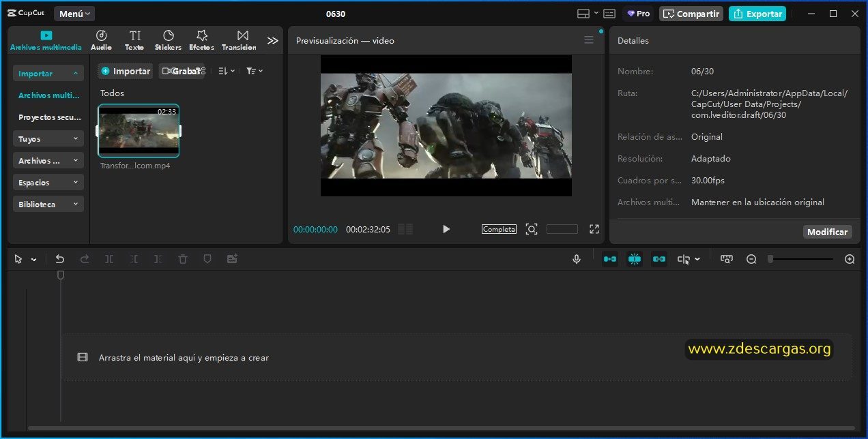868x439 pixels.
Task: Select Archivos multimedia in the sidebar
Action: (49, 95)
